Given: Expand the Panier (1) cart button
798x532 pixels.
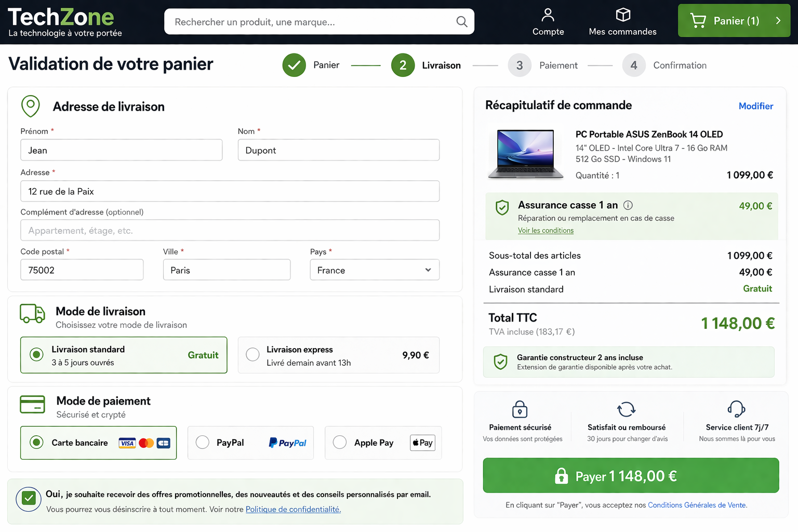Looking at the screenshot, I should pos(734,21).
